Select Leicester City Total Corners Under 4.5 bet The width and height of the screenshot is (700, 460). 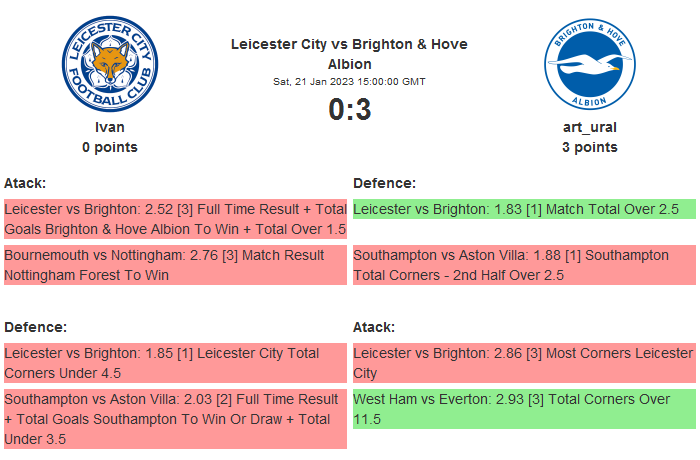coord(175,363)
